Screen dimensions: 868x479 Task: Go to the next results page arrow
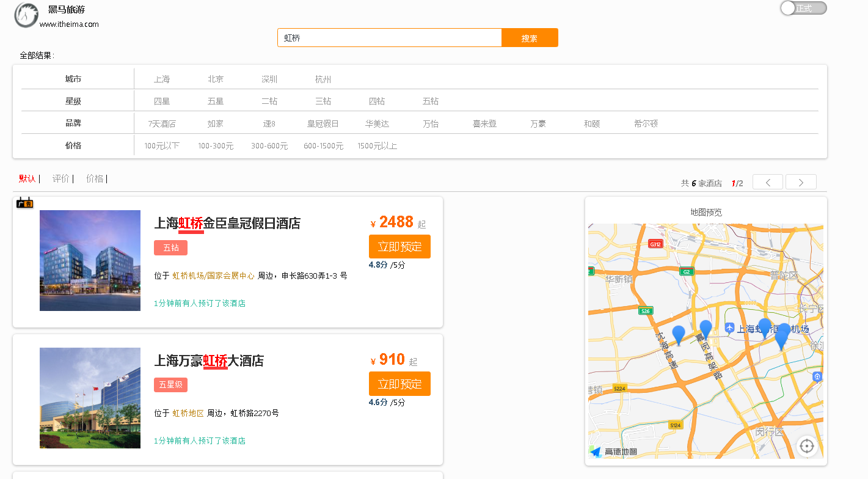[801, 182]
